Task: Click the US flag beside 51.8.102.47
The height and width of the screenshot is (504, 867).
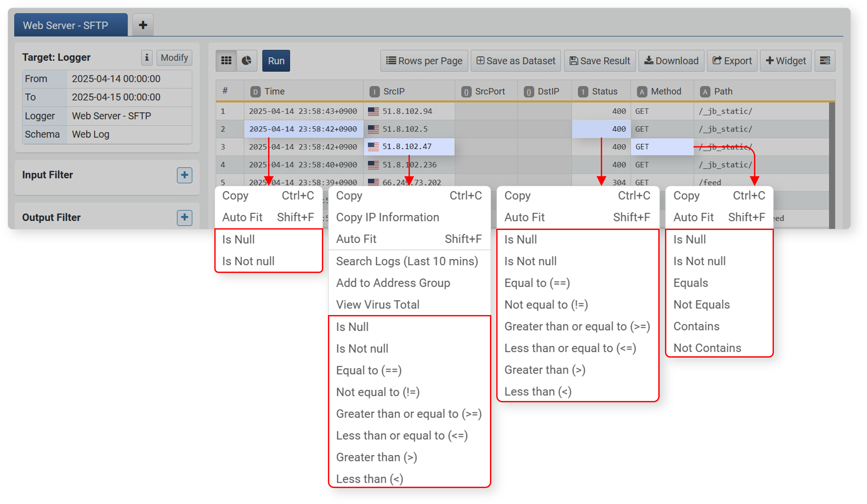Action: tap(373, 146)
